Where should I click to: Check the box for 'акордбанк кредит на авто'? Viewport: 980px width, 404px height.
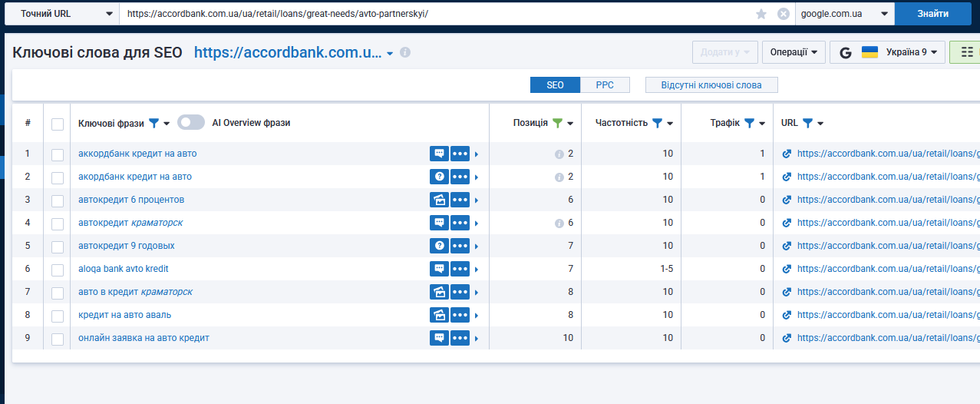[x=58, y=177]
